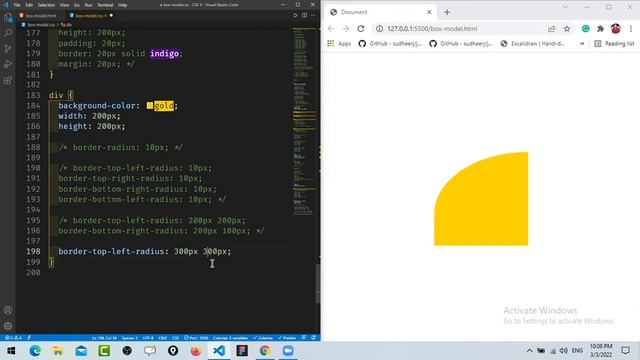This screenshot has height=360, width=640.
Task: Toggle the Colorize status bar item
Action: 263,338
